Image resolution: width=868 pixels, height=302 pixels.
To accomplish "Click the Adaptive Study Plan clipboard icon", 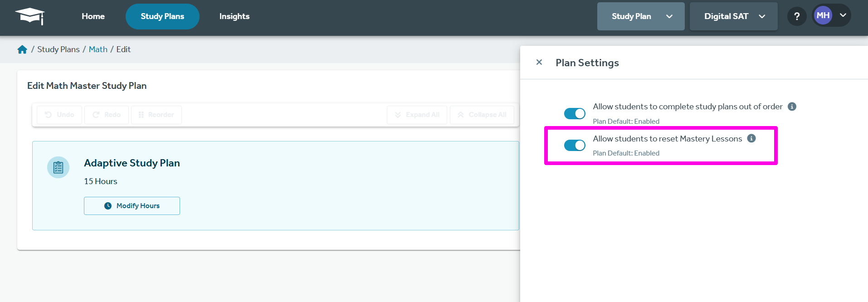I will pyautogui.click(x=59, y=167).
